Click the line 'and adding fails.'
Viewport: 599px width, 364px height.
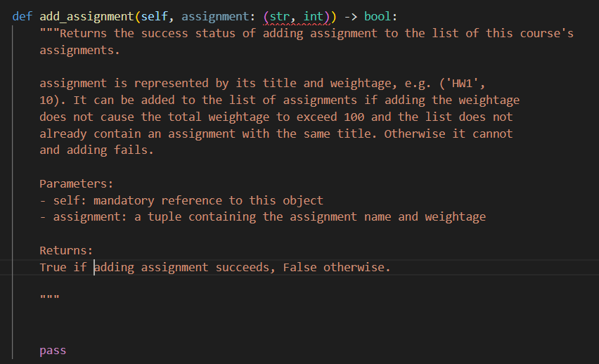click(96, 150)
